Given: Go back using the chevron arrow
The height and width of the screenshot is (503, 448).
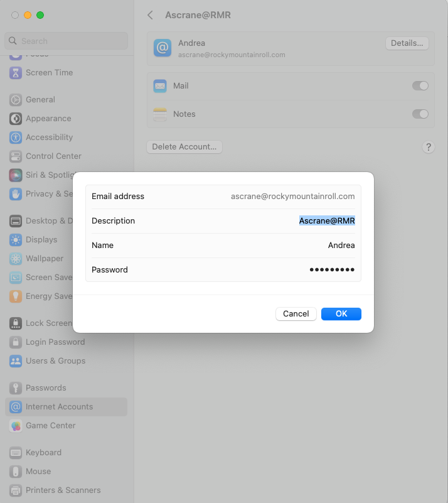Looking at the screenshot, I should click(150, 15).
